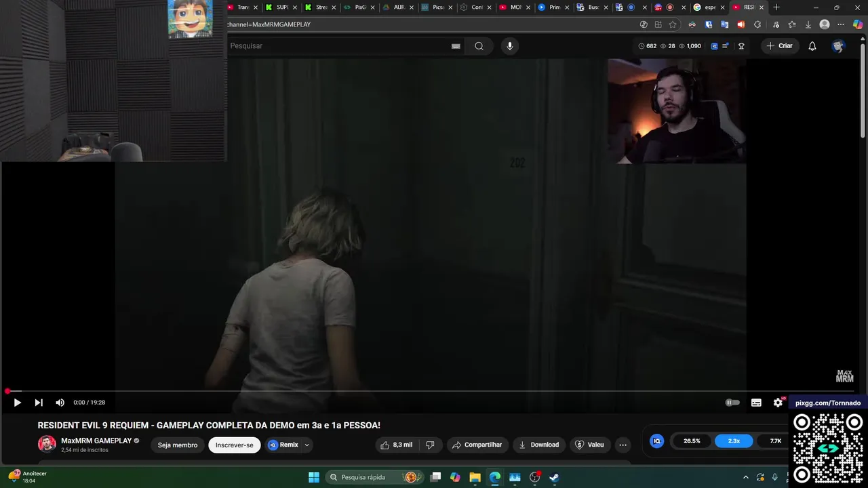The image size is (868, 488).
Task: Open browser downloads arrow icon
Action: tap(808, 24)
